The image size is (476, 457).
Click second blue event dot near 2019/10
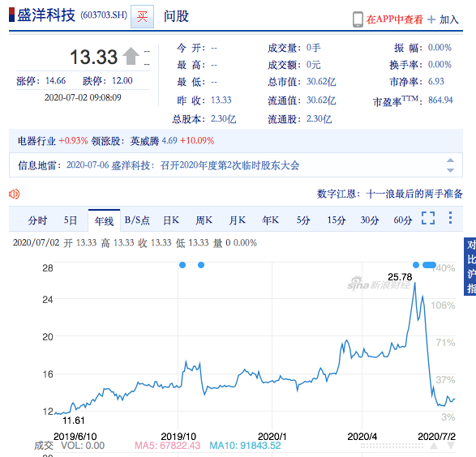(201, 265)
